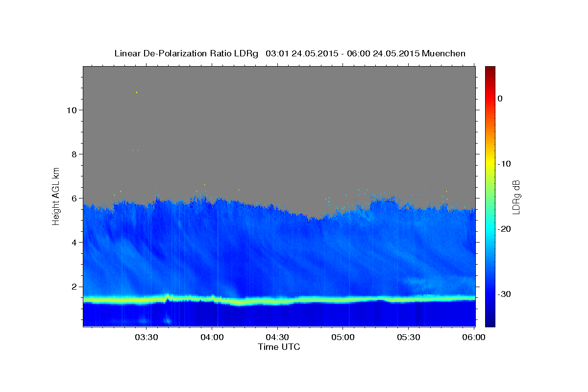Click the plot title 'Linear De-Polarization Ratio LDRg'
Viewport: 588px width, 392px height.
click(x=186, y=53)
